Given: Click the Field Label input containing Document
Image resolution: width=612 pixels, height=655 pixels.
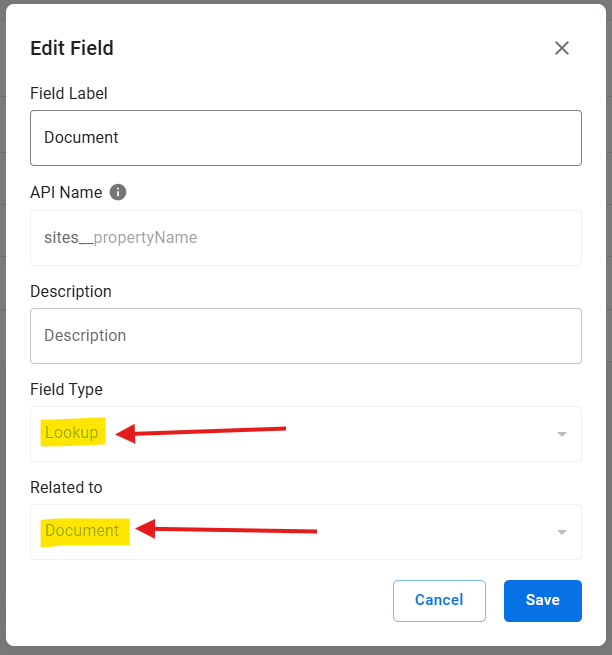Looking at the screenshot, I should 305,138.
